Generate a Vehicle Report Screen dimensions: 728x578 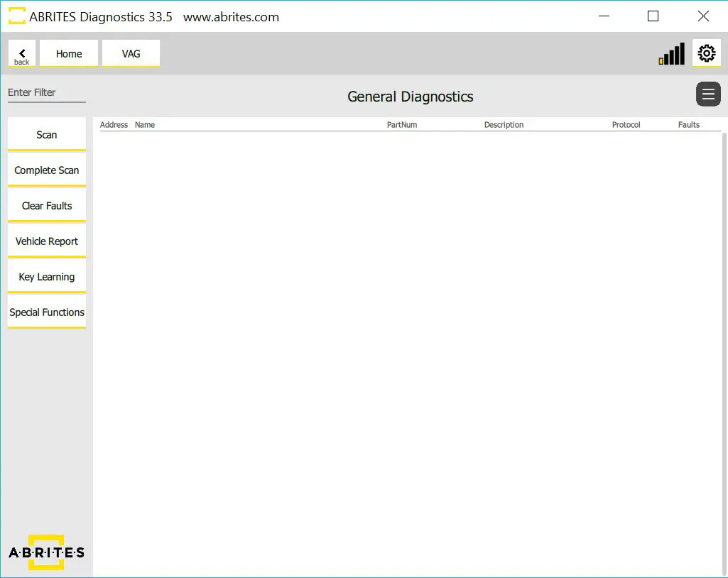point(46,241)
